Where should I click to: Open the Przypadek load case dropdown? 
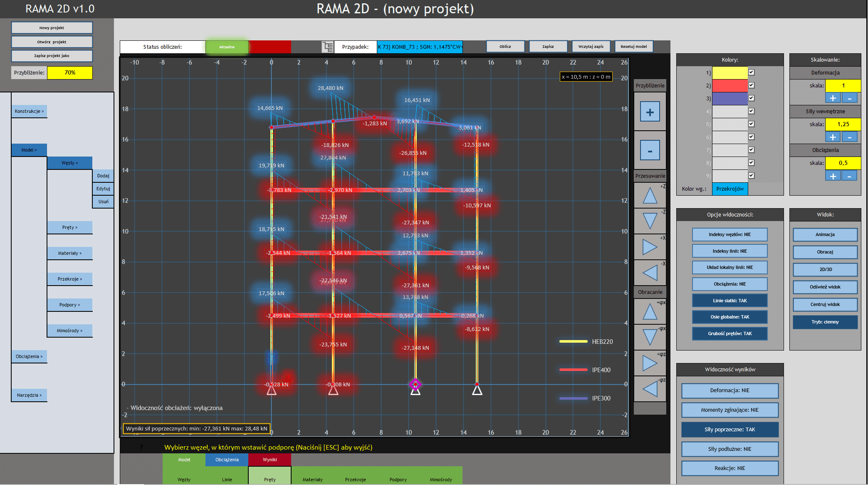pyautogui.click(x=420, y=47)
